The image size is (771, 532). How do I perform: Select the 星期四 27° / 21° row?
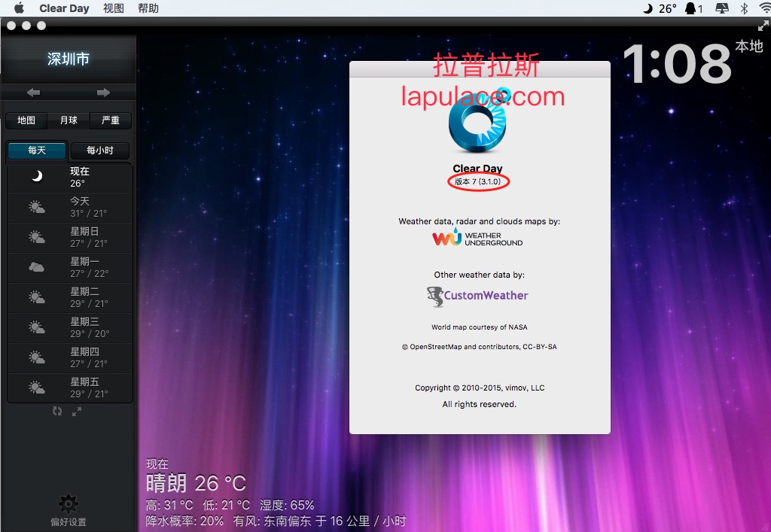[x=70, y=357]
